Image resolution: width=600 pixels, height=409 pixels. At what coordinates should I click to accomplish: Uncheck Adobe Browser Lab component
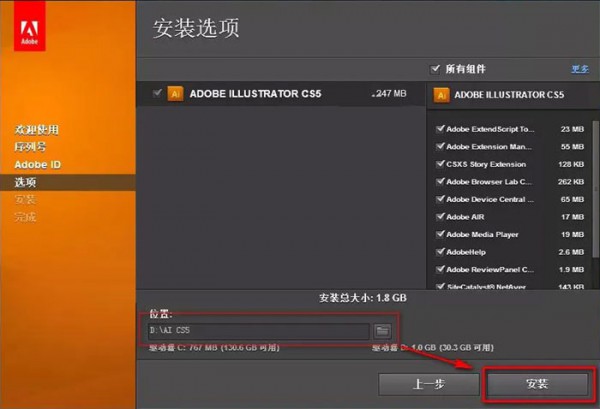tap(440, 182)
